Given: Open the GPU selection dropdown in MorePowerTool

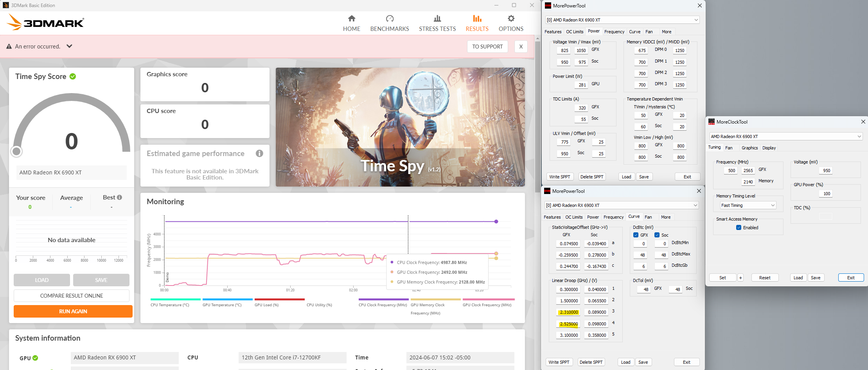Looking at the screenshot, I should (622, 20).
